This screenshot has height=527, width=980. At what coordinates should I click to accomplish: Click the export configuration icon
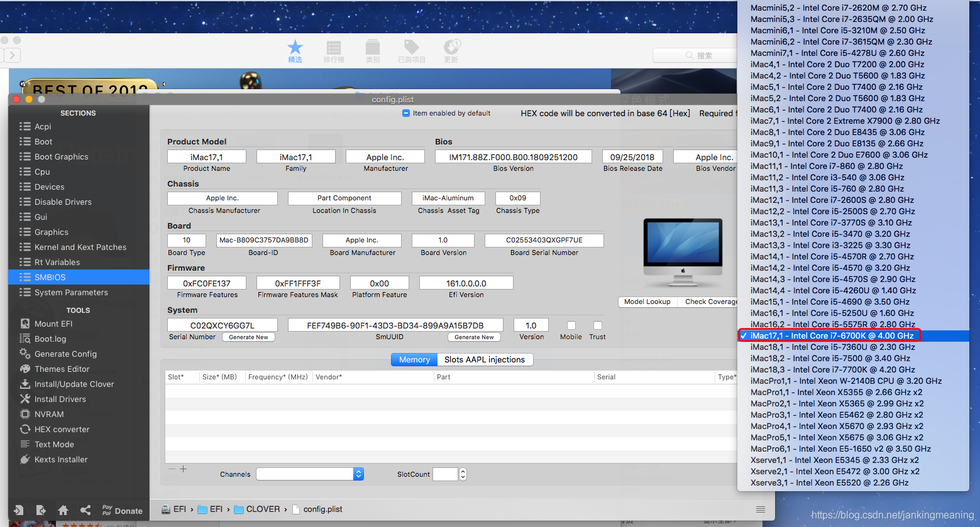41,510
